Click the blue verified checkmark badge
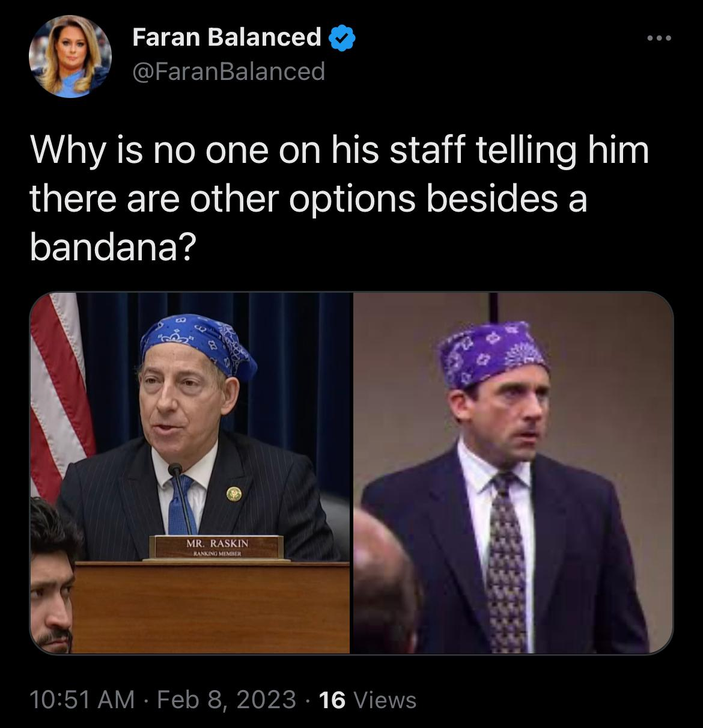 (342, 38)
